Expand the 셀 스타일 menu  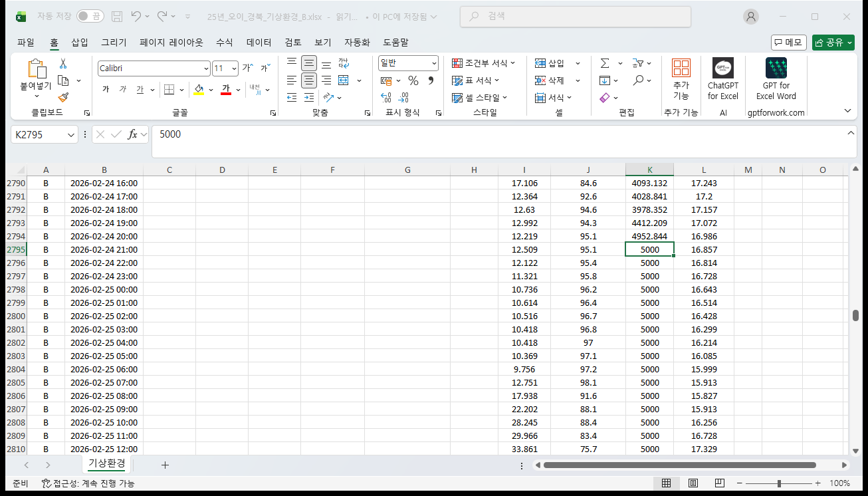point(479,98)
